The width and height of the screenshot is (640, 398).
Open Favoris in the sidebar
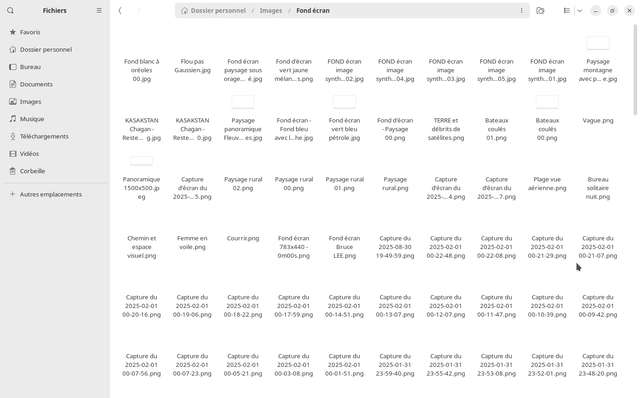pyautogui.click(x=55, y=32)
